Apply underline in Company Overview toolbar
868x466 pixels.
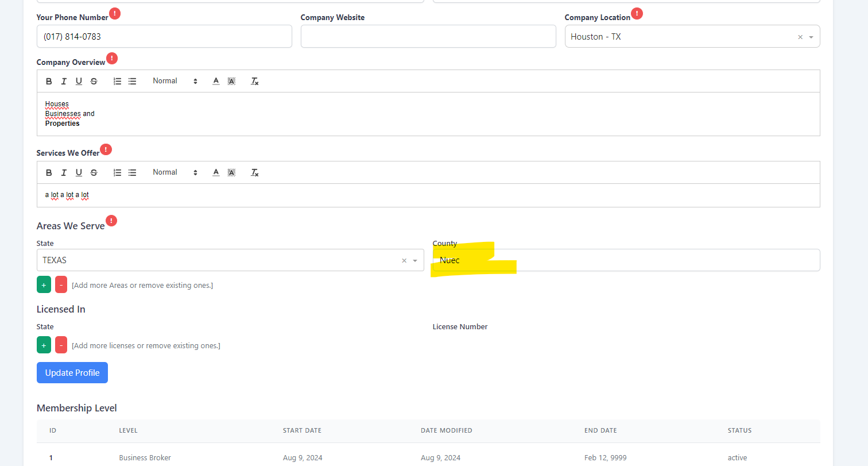[79, 82]
